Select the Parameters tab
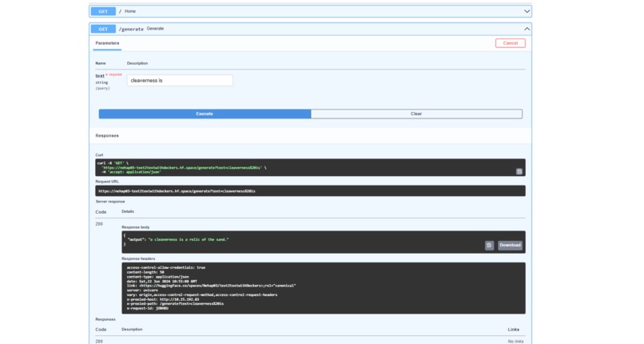Image resolution: width=644 pixels, height=344 pixels. click(x=107, y=43)
